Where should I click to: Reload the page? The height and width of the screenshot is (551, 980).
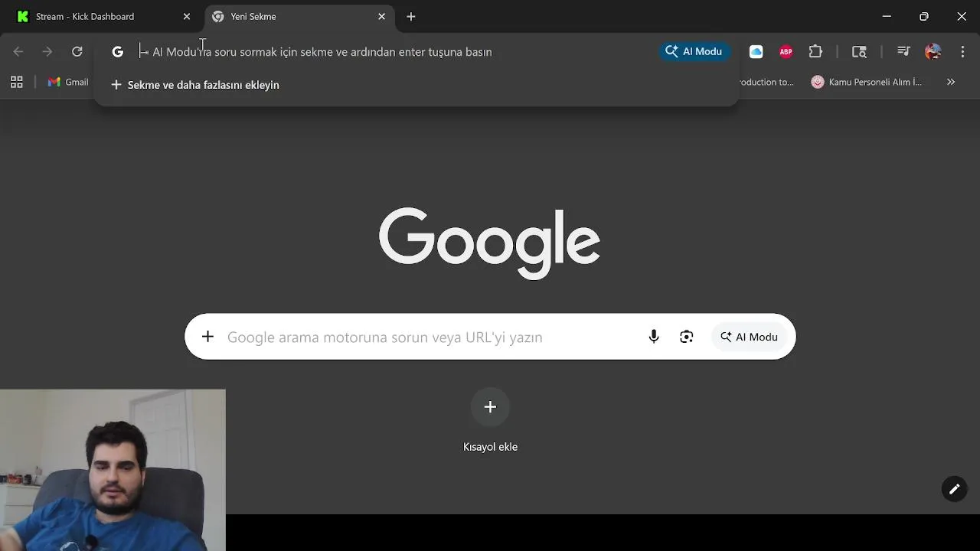pos(77,51)
